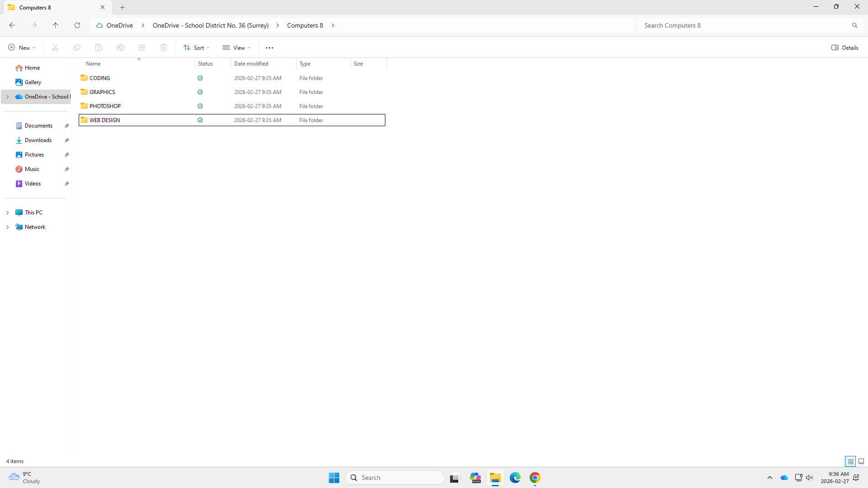The image size is (868, 488).
Task: Add a new tab with the plus icon
Action: pyautogui.click(x=123, y=7)
